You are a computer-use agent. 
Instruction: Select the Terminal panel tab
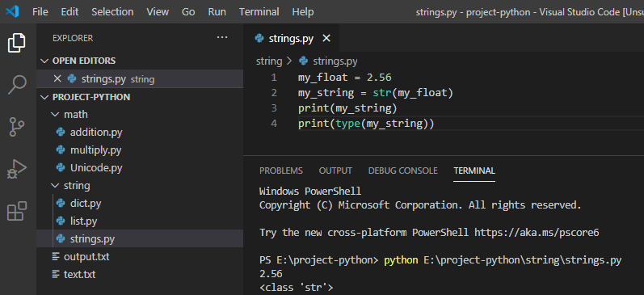click(474, 171)
